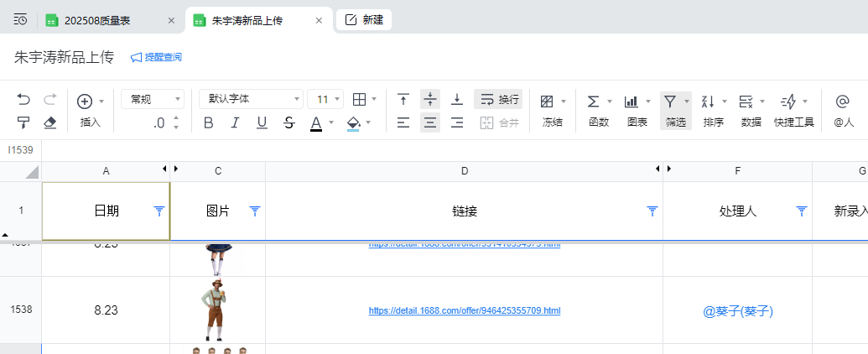Toggle bold formatting
The width and height of the screenshot is (868, 354).
[x=209, y=123]
